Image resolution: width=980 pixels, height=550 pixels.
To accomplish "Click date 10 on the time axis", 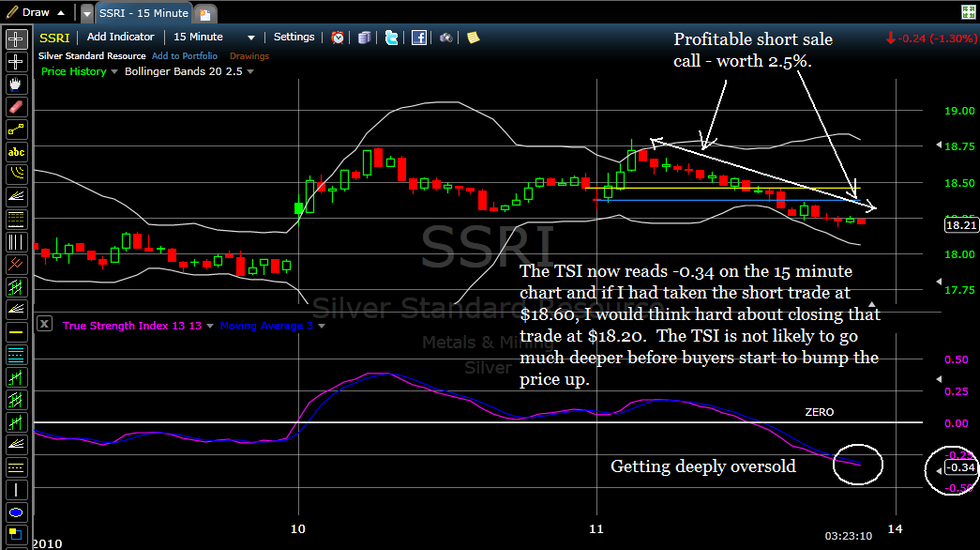I will click(298, 528).
